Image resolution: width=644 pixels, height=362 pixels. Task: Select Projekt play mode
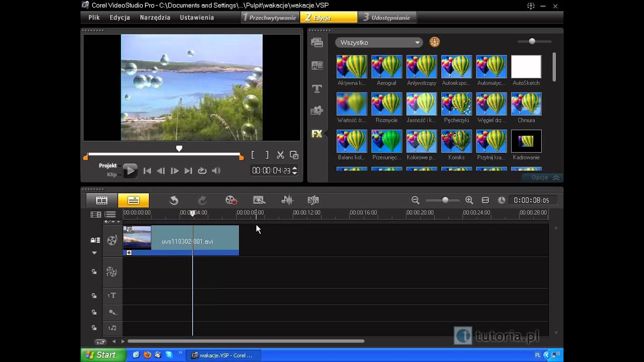[108, 165]
